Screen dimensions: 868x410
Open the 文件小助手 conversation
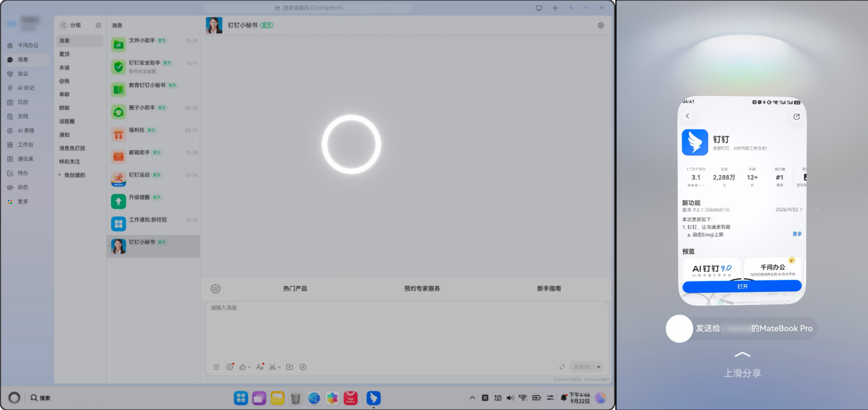click(x=153, y=45)
